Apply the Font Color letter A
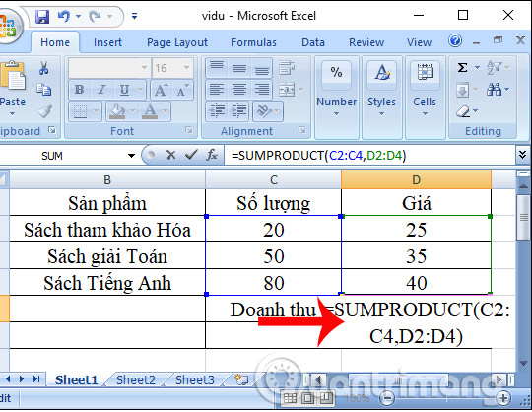 pos(150,111)
